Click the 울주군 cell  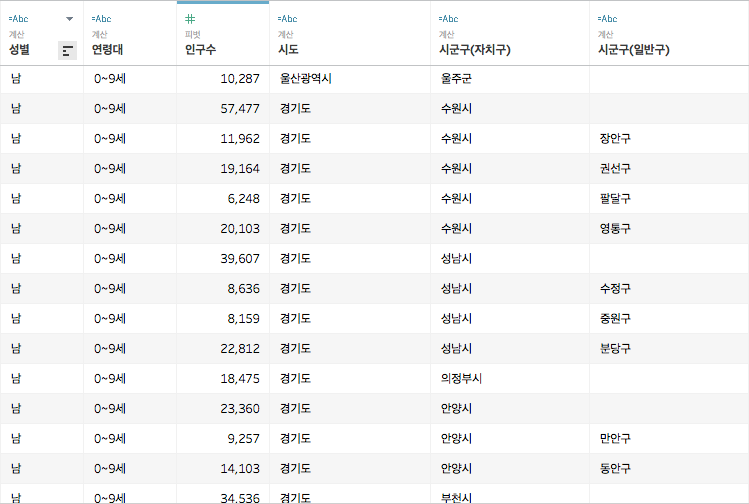pyautogui.click(x=456, y=78)
